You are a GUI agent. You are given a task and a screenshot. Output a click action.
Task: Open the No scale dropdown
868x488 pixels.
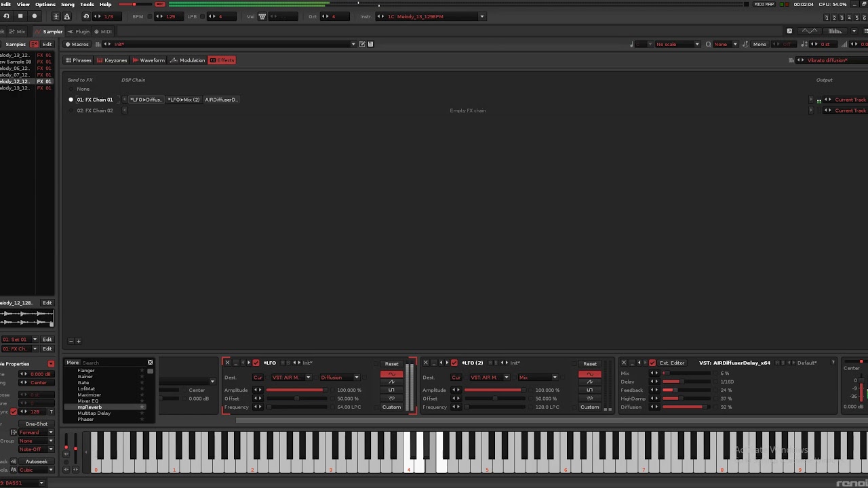[x=677, y=44]
